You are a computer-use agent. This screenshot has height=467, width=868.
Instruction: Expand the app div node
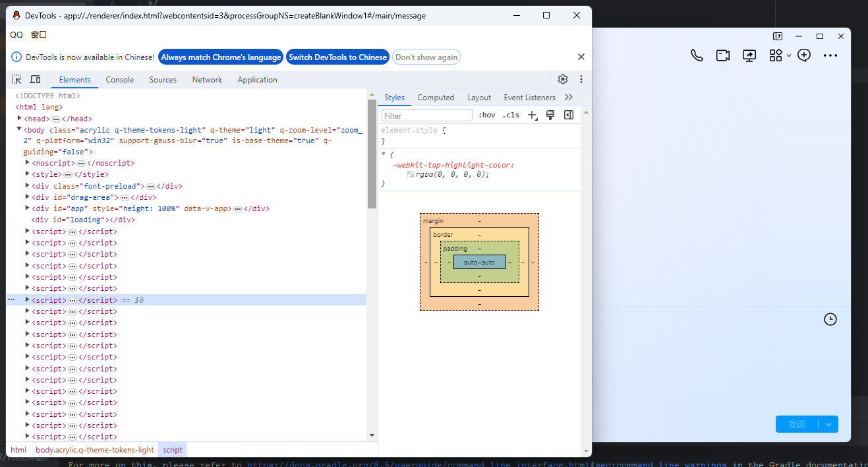coord(28,208)
